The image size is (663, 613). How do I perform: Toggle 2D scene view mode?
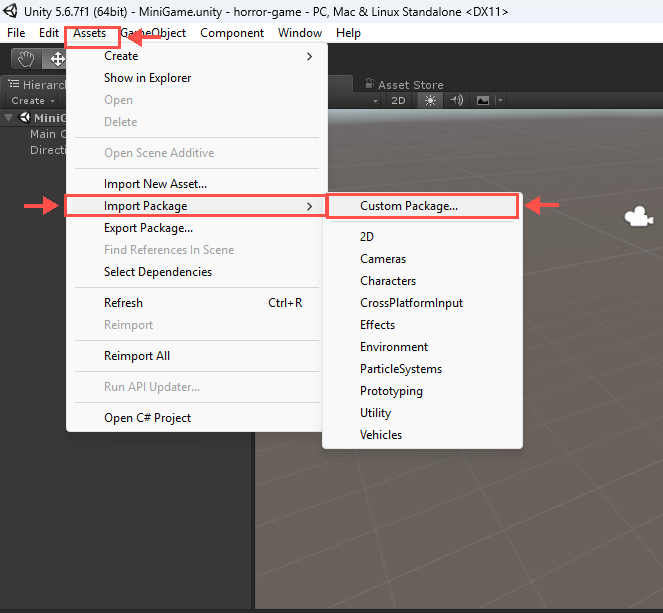click(398, 101)
